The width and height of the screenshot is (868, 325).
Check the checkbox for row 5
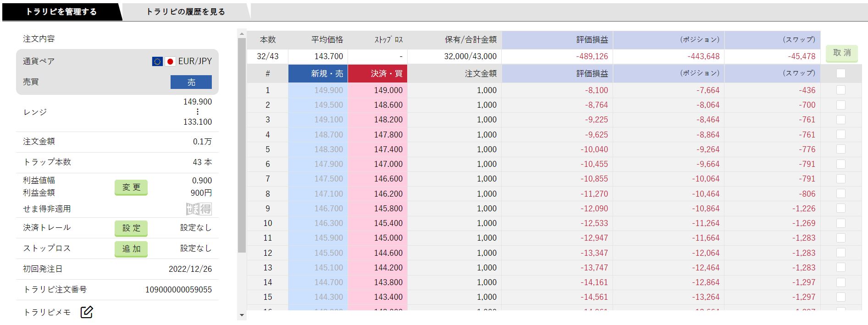pos(841,149)
